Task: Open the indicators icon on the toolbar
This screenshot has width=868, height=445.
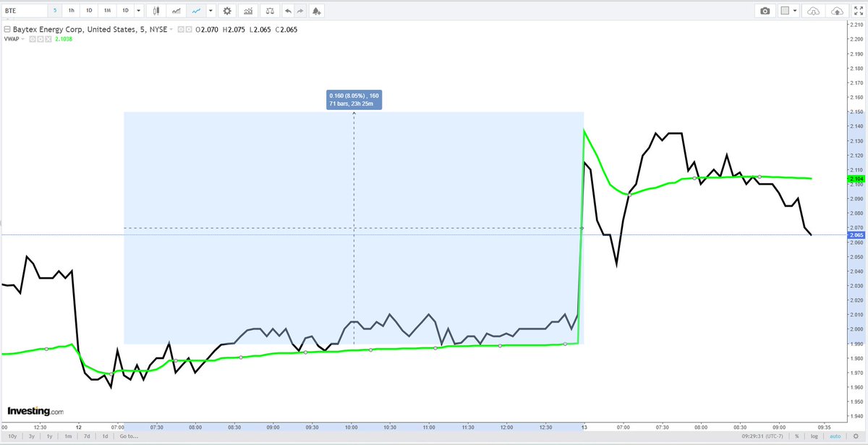Action: [x=250, y=10]
